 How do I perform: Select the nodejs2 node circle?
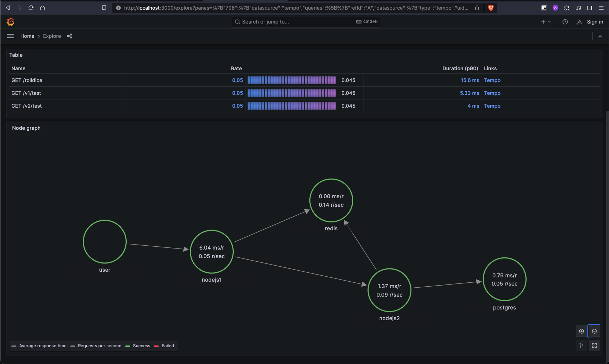[389, 290]
